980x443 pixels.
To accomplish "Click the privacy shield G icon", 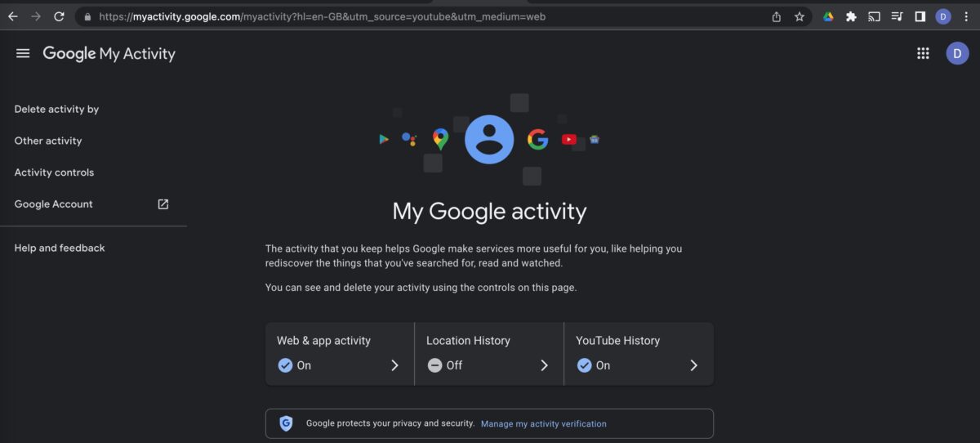I will (x=286, y=423).
